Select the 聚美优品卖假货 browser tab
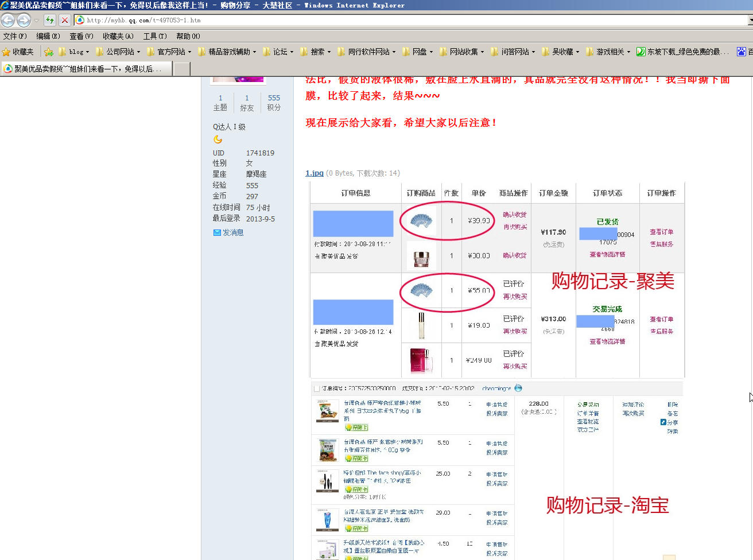This screenshot has height=560, width=753. point(86,69)
